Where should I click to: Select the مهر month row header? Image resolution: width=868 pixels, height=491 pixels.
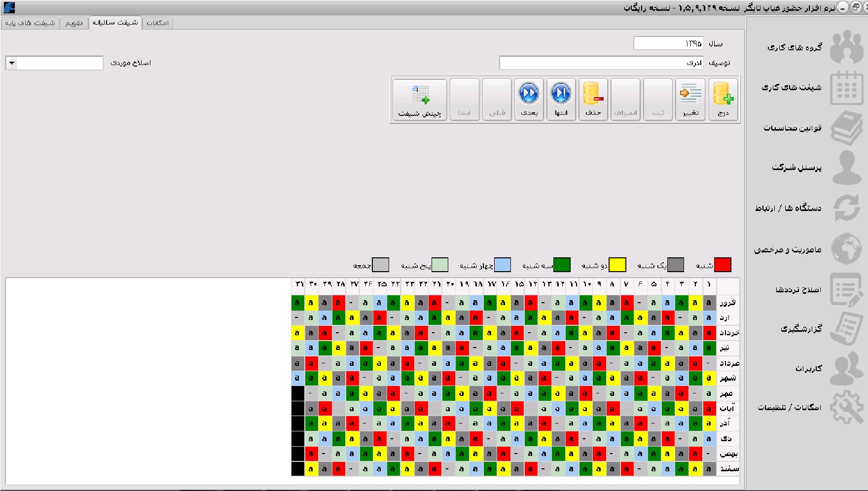(x=728, y=393)
